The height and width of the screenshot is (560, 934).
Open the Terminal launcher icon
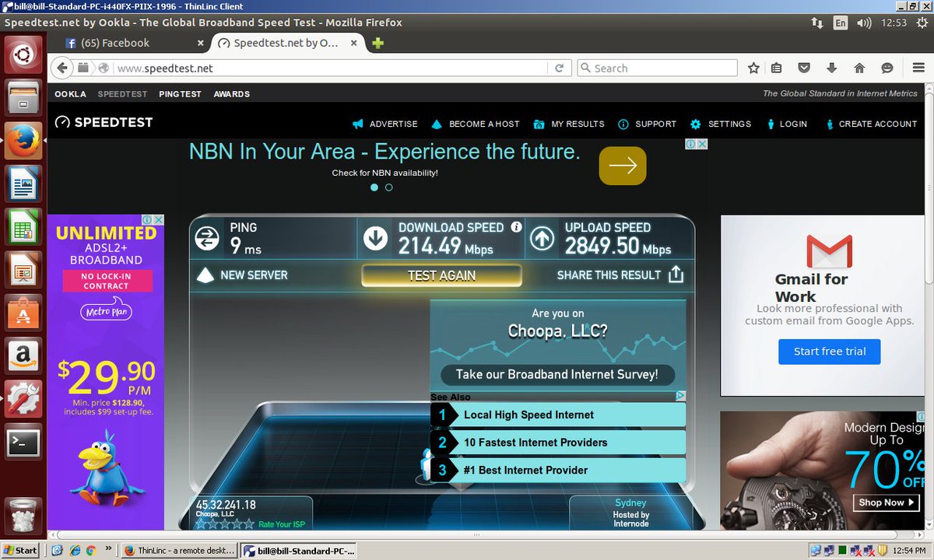(x=23, y=442)
